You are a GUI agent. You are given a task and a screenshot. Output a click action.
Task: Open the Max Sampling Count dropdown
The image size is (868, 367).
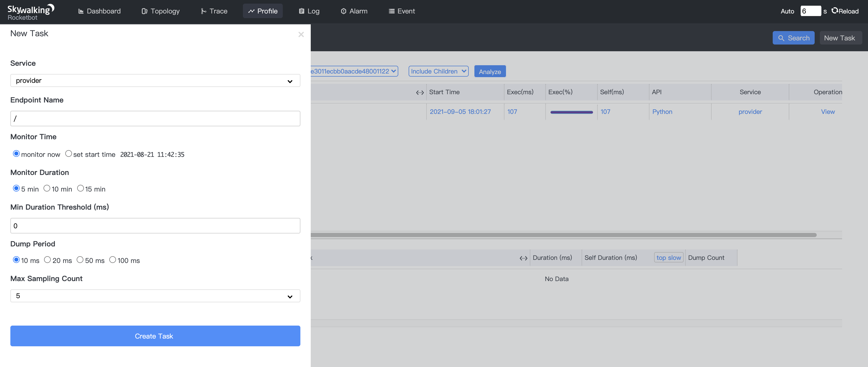[155, 296]
